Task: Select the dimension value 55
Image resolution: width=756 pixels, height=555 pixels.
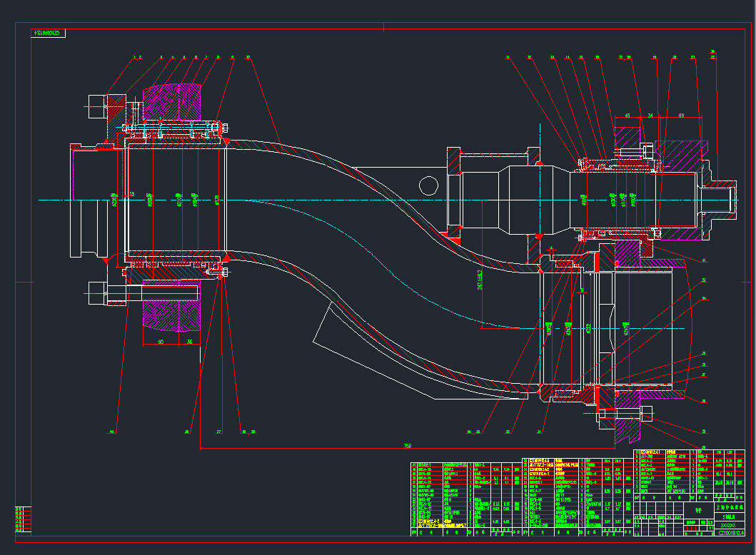Action: [x=189, y=342]
